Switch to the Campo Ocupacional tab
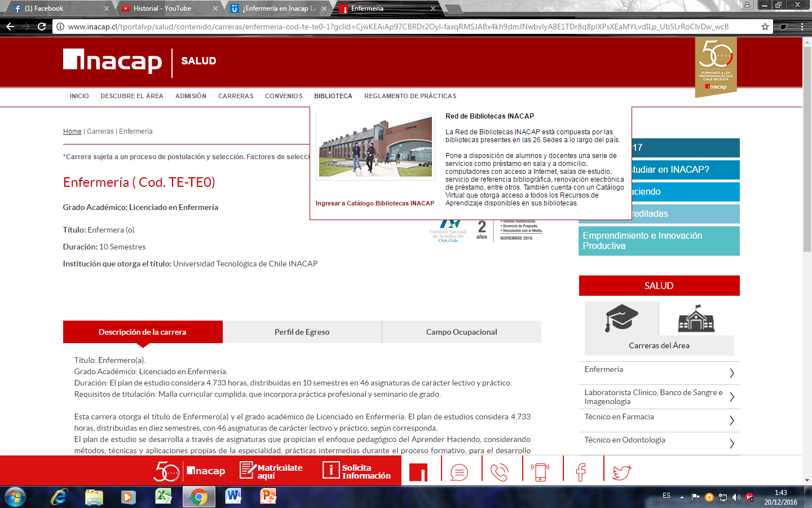 (462, 332)
